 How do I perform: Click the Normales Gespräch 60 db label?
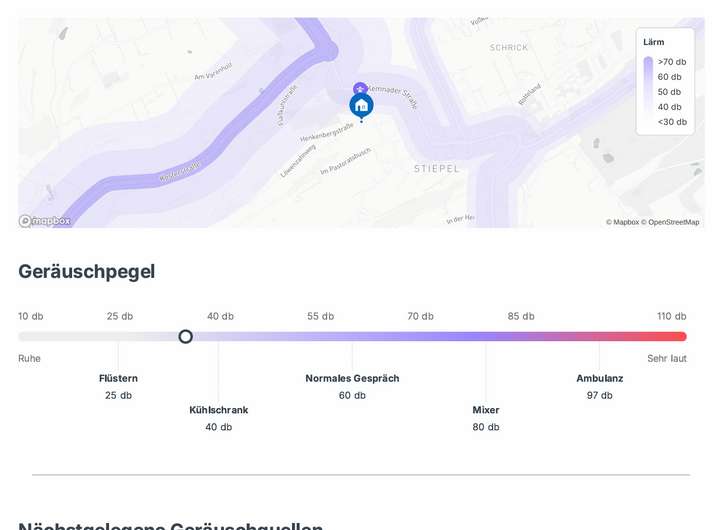coord(352,386)
